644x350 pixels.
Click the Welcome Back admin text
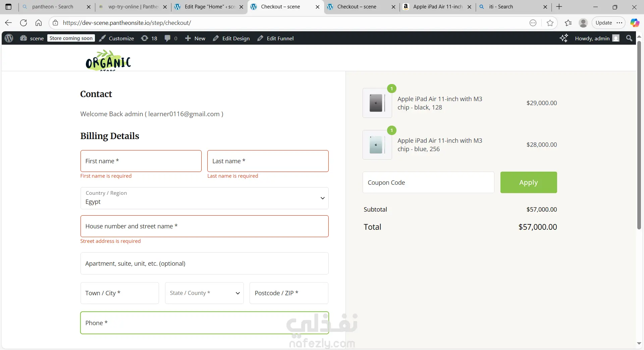click(x=152, y=114)
